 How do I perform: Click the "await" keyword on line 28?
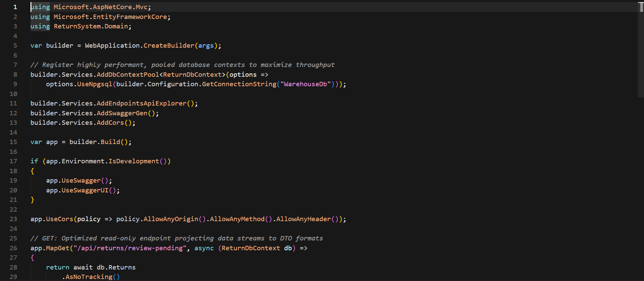(x=83, y=267)
